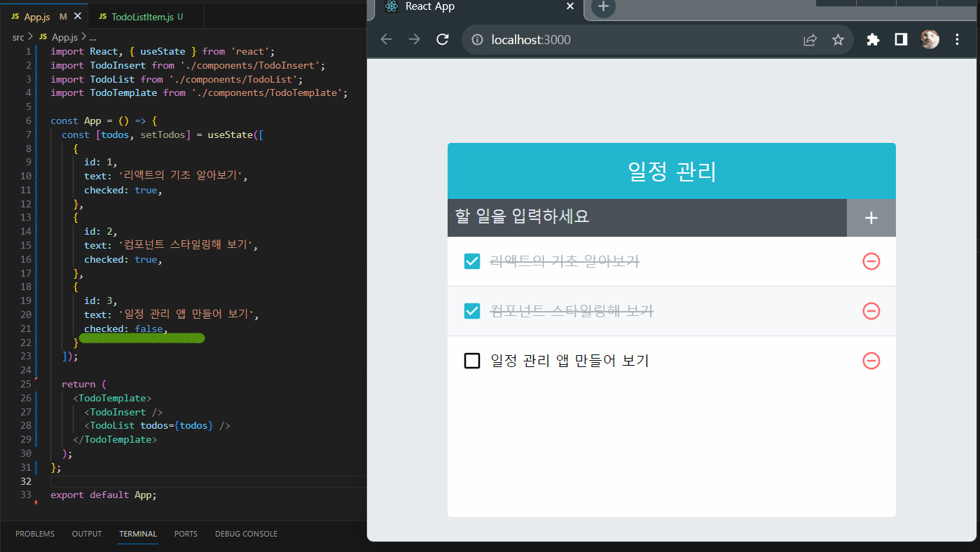Viewport: 980px width, 552px height.
Task: Click the browser back arrow
Action: click(386, 39)
